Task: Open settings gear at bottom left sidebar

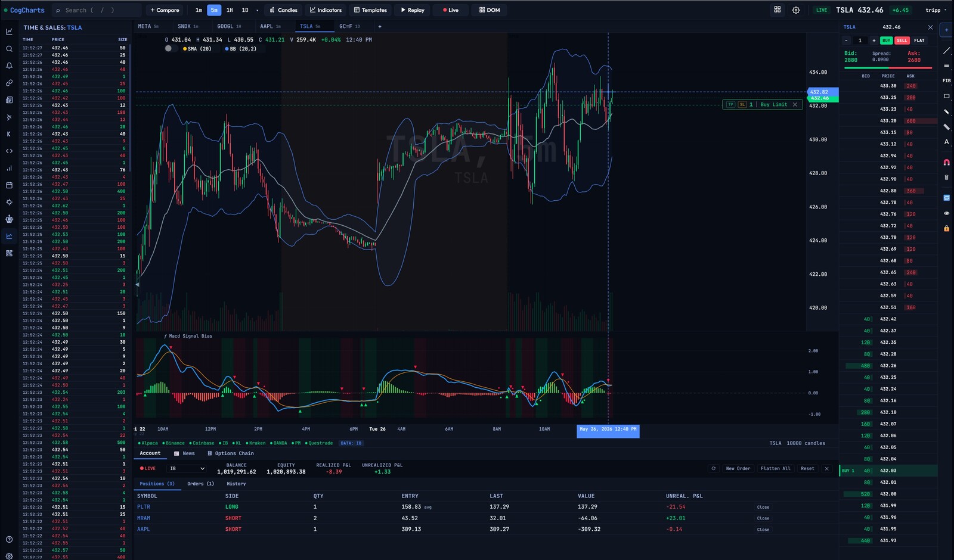Action: pos(9,556)
